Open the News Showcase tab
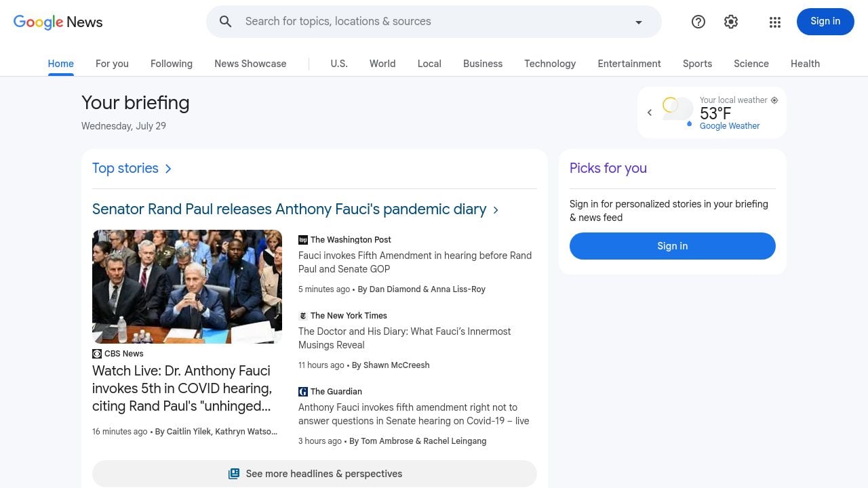Viewport: 868px width, 488px height. (250, 64)
